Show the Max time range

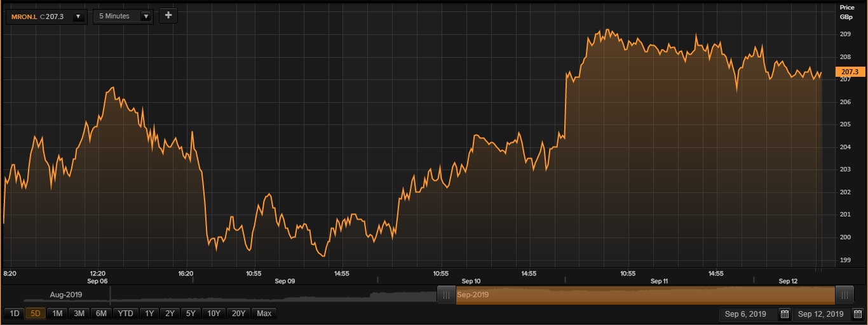coord(264,313)
